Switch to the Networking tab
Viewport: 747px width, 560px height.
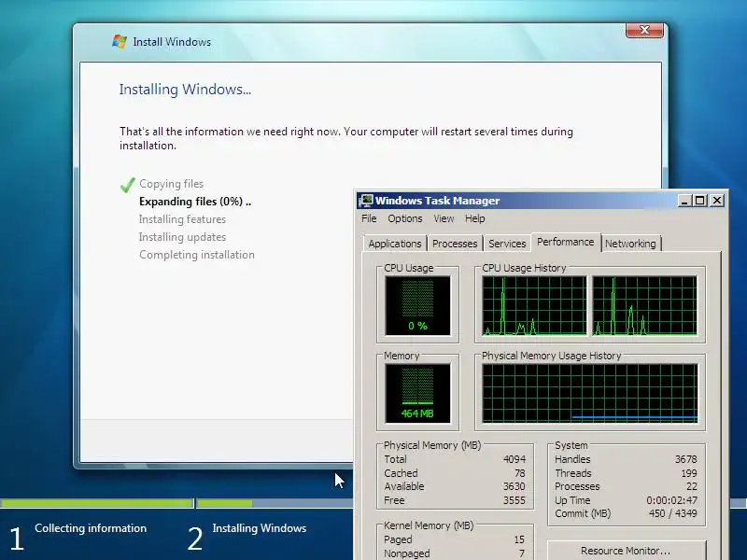[x=631, y=244]
